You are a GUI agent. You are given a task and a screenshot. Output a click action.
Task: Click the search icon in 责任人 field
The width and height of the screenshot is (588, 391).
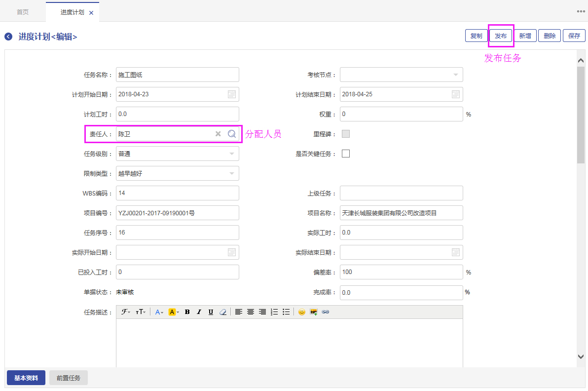(x=232, y=134)
